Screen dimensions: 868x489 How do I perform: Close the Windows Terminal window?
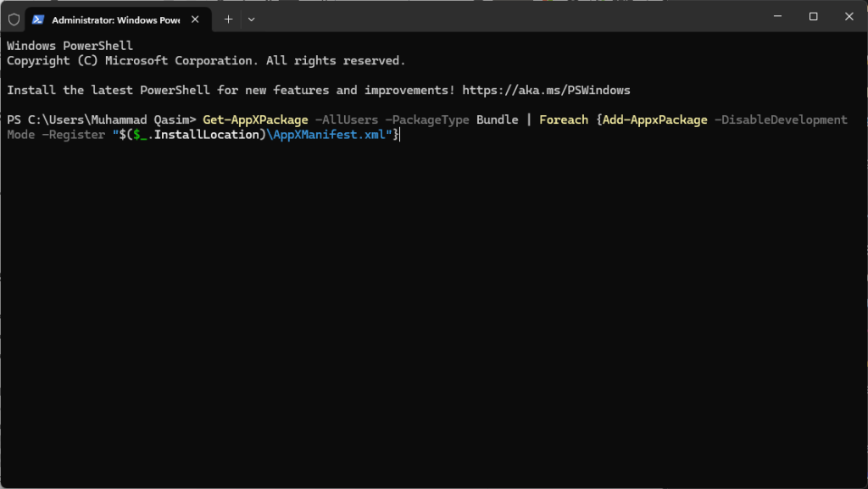[x=849, y=16]
